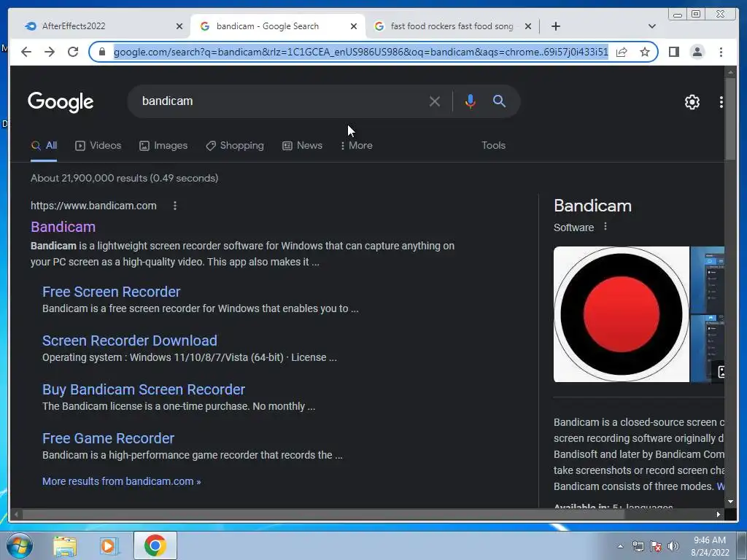747x560 pixels.
Task: Open the top Bandicam screenshot thumbnail
Action: point(708,279)
